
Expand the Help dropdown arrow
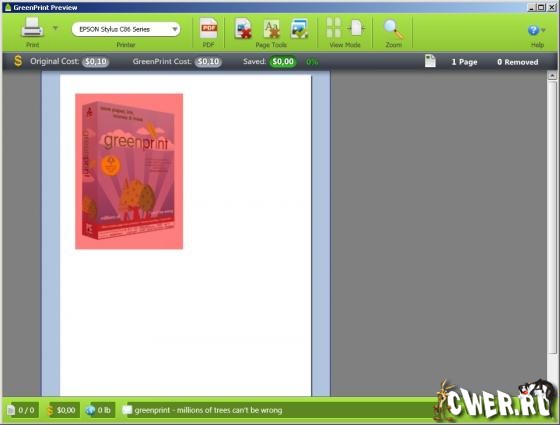pyautogui.click(x=543, y=30)
